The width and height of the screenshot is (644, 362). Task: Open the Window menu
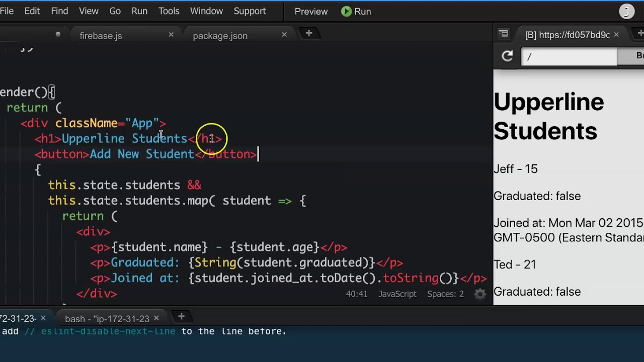pos(206,11)
